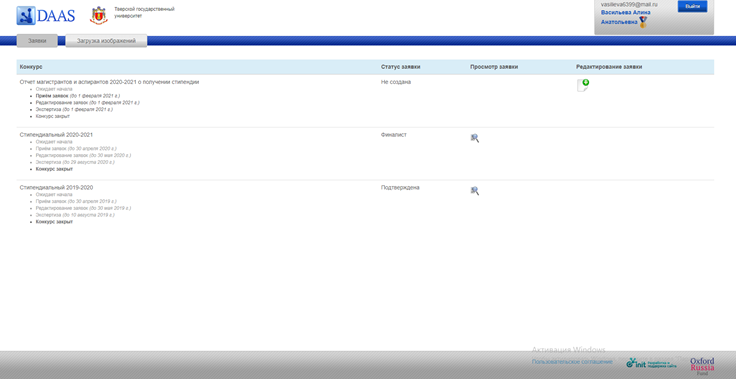The image size is (736, 379).
Task: Create application with green plus document icon
Action: (583, 85)
